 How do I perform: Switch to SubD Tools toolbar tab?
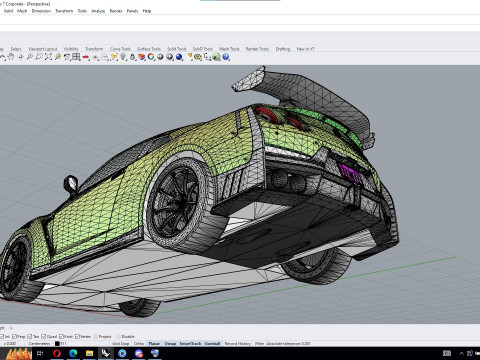pyautogui.click(x=203, y=49)
